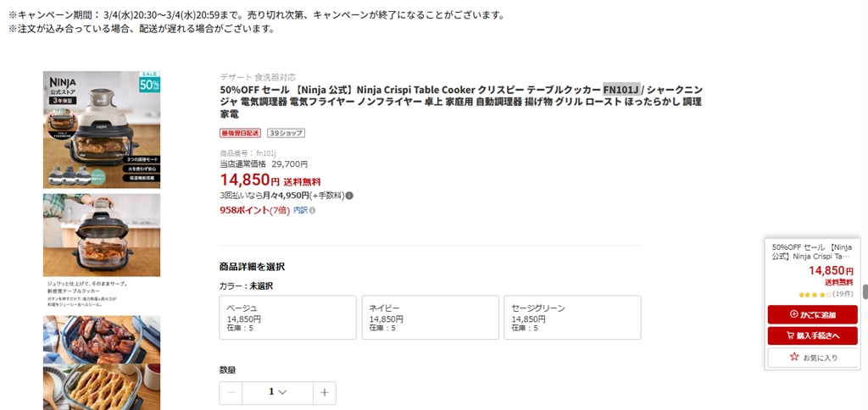
Task: Open the 内訳 points breakdown link
Action: coord(300,211)
